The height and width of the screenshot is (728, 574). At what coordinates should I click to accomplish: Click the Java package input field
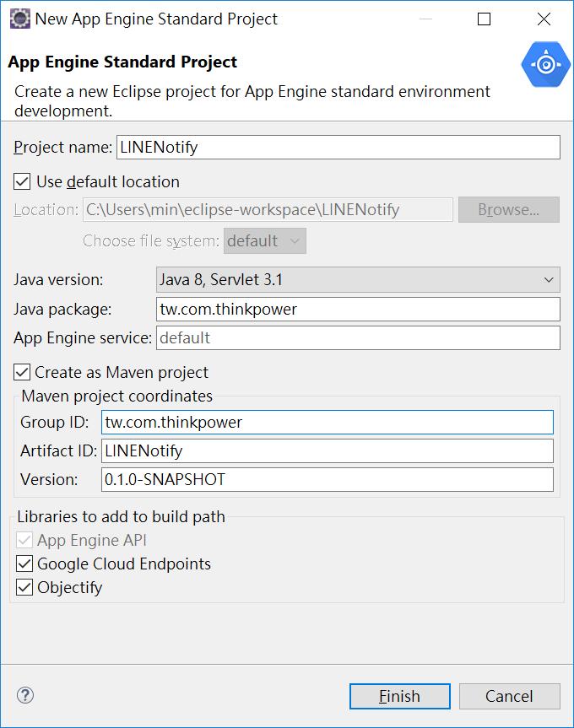pos(358,310)
